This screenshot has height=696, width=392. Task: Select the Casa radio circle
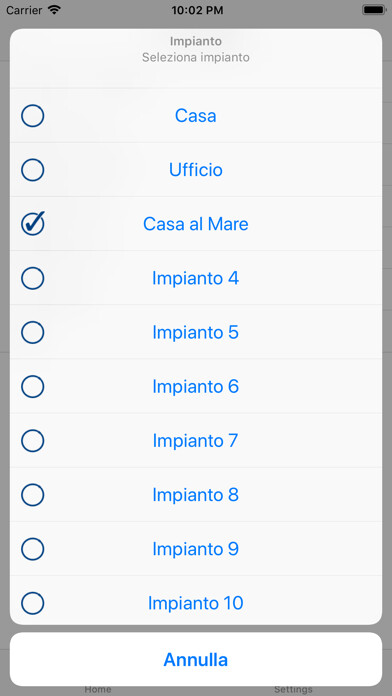[32, 116]
